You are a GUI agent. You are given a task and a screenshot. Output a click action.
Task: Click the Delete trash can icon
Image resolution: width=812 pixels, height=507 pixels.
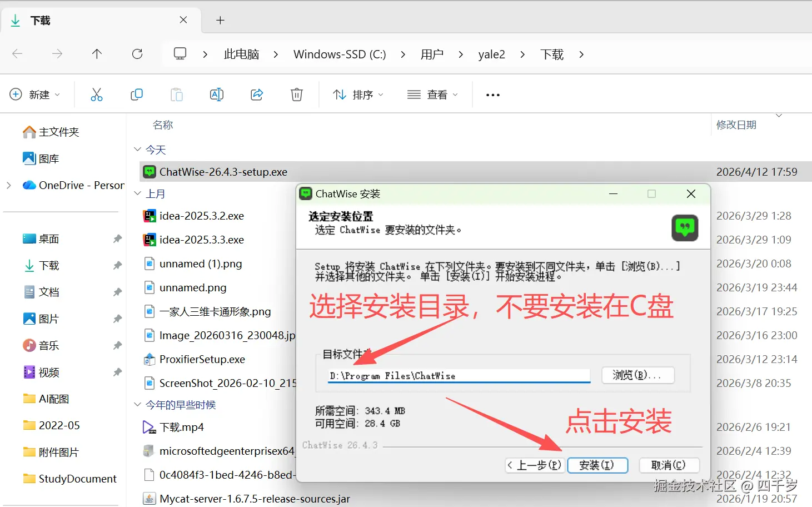tap(297, 95)
